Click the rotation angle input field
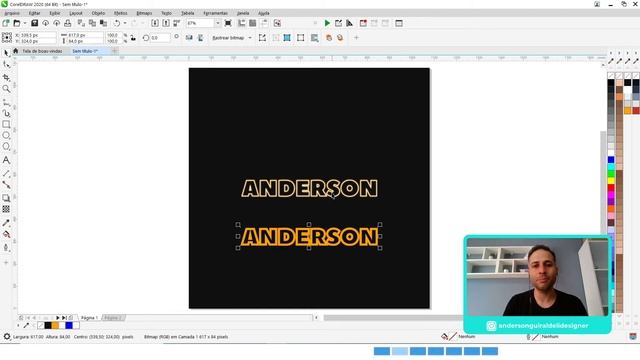Screen dimensions: 640x360 coord(160,38)
